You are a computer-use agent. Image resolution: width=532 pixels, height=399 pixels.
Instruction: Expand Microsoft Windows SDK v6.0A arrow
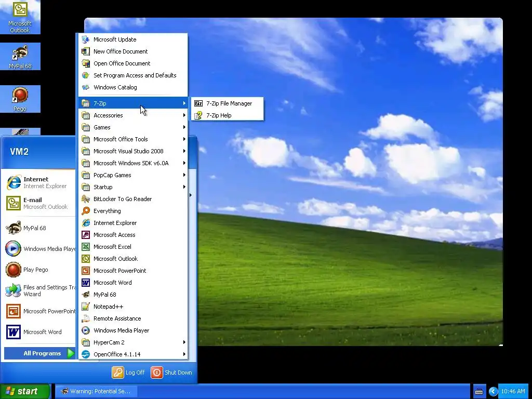click(x=184, y=163)
